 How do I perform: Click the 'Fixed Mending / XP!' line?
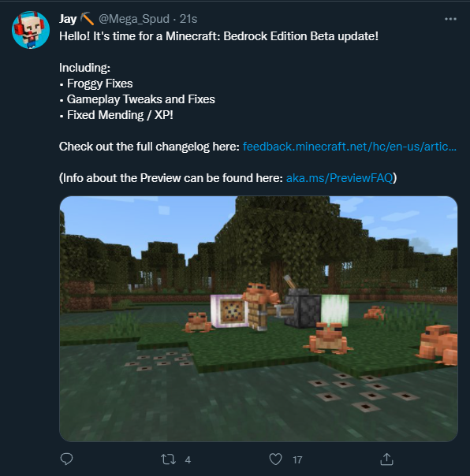coord(117,115)
